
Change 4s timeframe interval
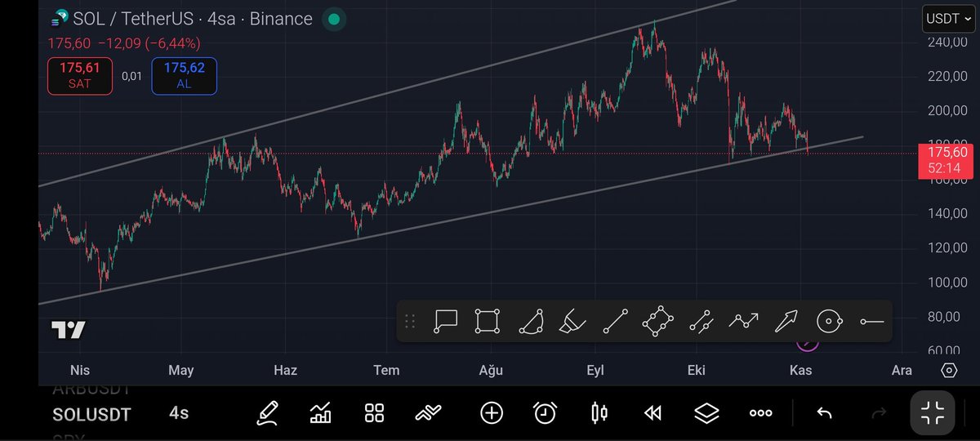179,413
